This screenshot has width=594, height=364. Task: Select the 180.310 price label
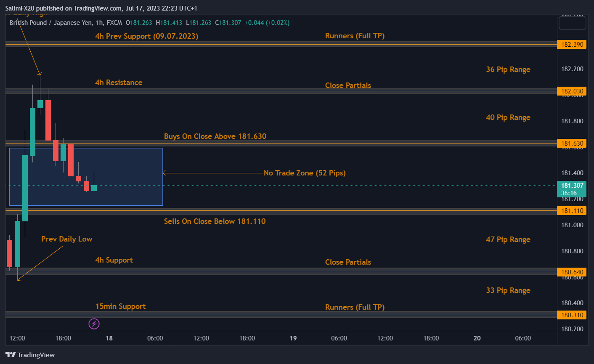click(572, 315)
